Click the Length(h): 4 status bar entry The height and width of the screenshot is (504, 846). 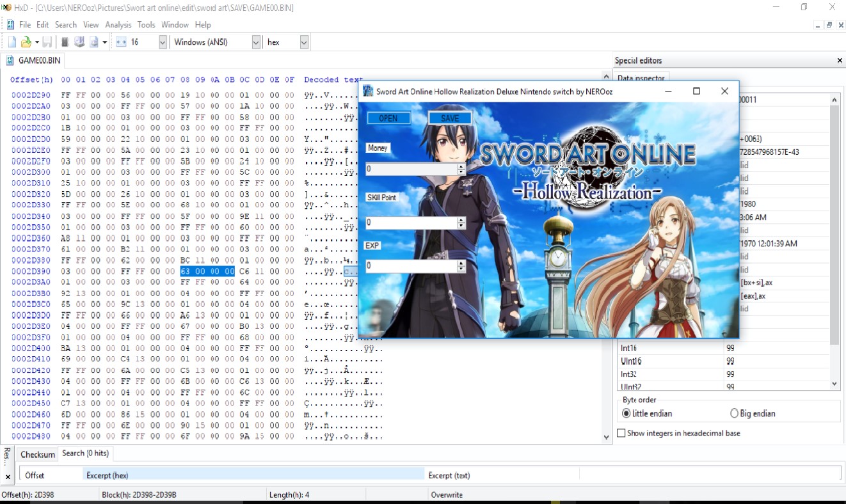[289, 495]
